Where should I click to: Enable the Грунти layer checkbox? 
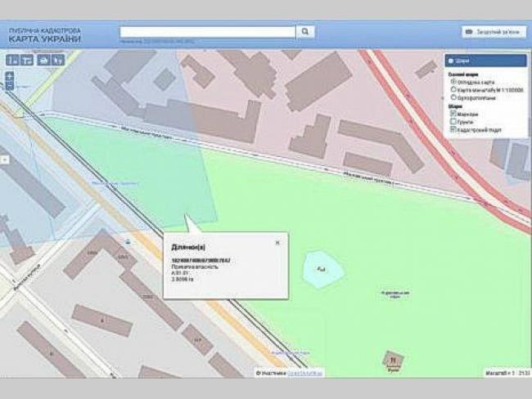click(454, 122)
